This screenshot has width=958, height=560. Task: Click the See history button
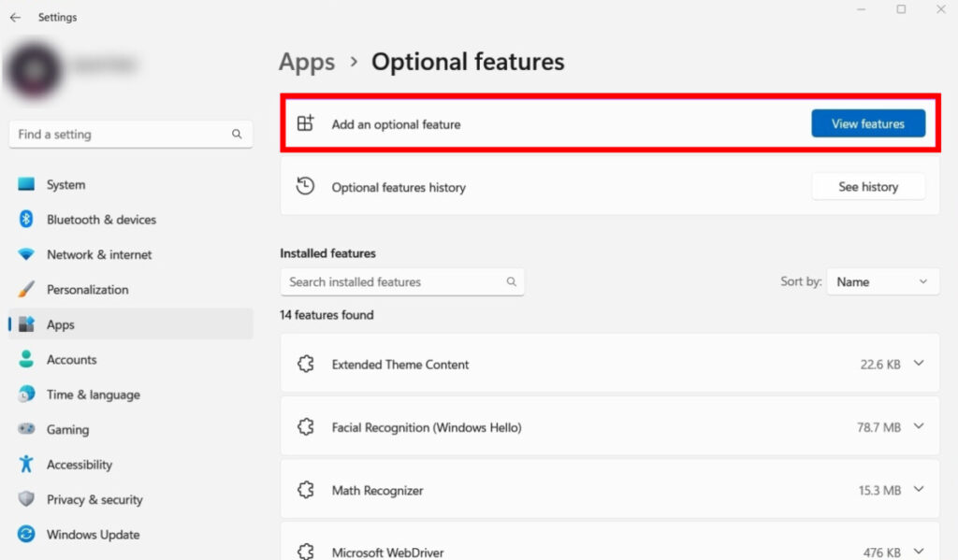pos(868,186)
